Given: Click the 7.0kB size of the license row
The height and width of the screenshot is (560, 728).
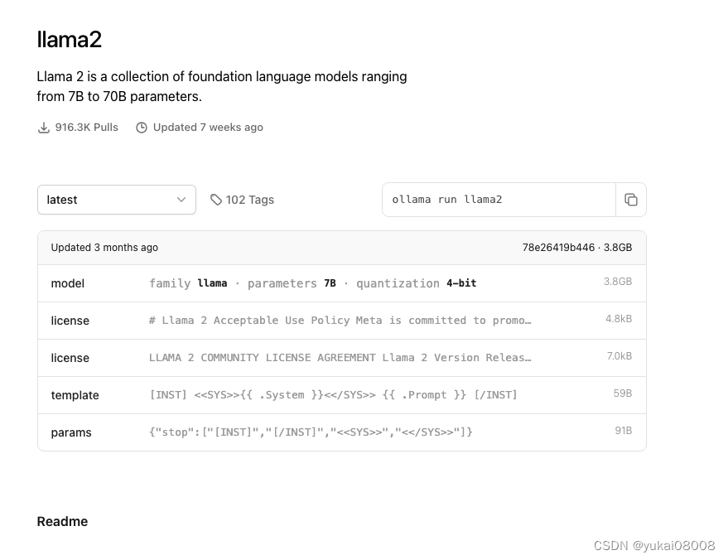Looking at the screenshot, I should pos(620,355).
